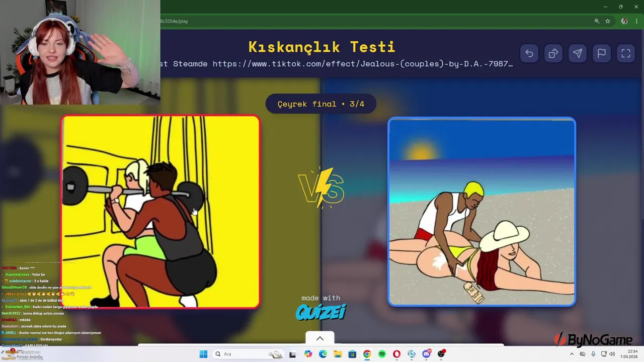Click the network status tray icon

click(604, 354)
